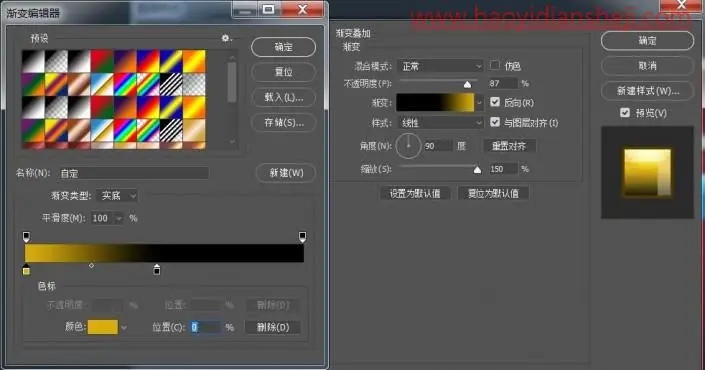The image size is (705, 370).
Task: Click 取消 cancel button
Action: 647,66
